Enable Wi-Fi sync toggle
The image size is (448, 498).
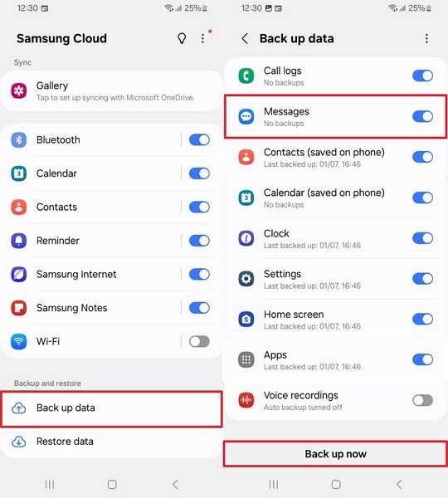tap(199, 342)
